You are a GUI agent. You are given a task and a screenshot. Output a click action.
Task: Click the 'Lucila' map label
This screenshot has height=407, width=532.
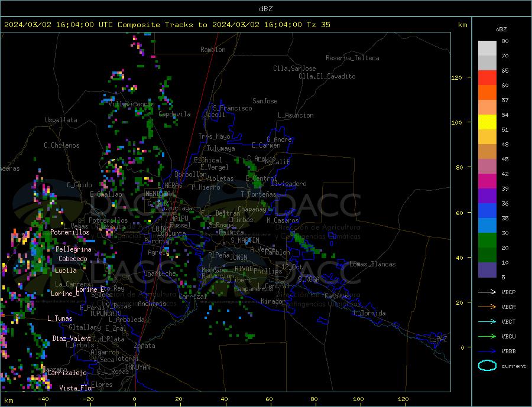click(66, 271)
